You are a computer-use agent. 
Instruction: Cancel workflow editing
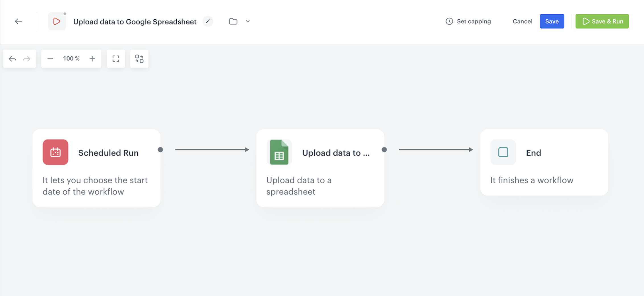[x=522, y=21]
